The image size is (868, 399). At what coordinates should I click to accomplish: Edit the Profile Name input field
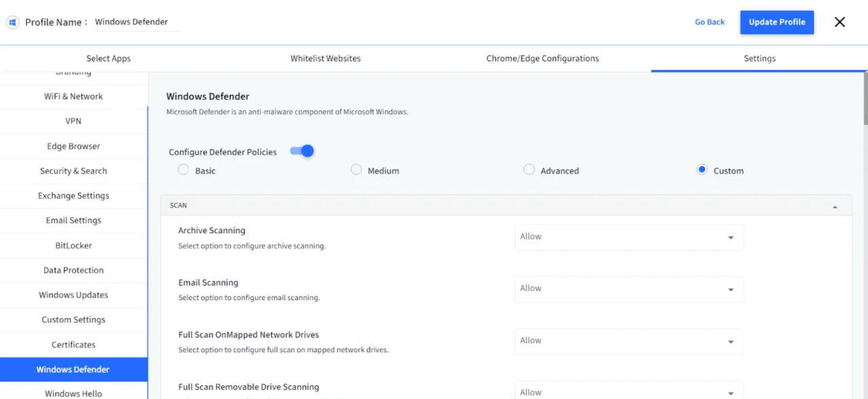(x=131, y=22)
